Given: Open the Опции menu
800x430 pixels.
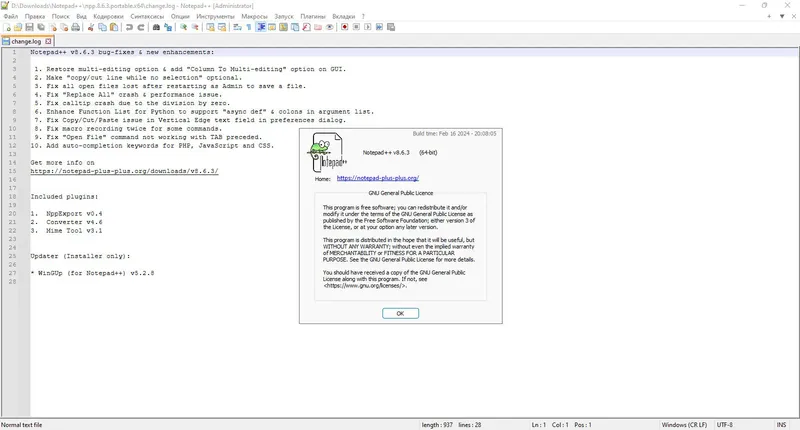Looking at the screenshot, I should pyautogui.click(x=180, y=16).
